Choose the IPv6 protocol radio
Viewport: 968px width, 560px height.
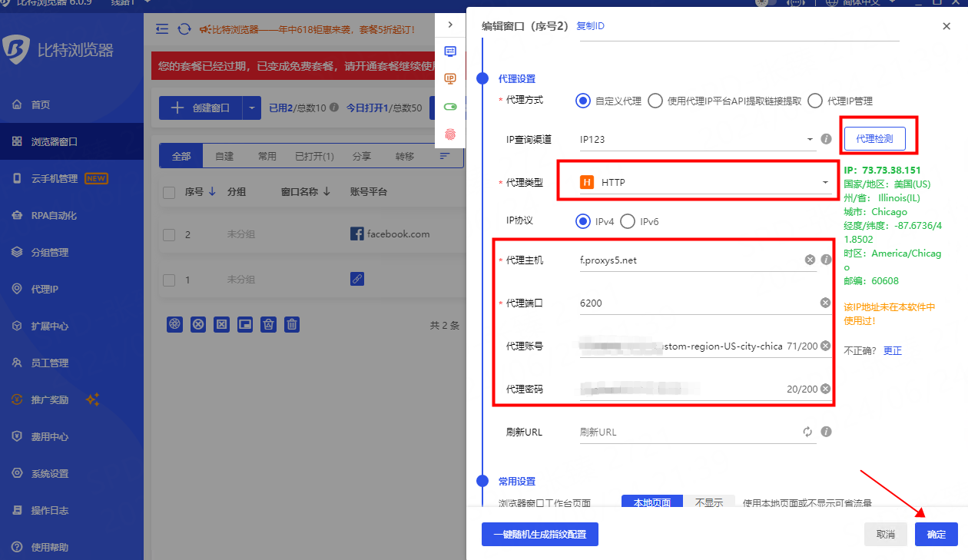[627, 221]
